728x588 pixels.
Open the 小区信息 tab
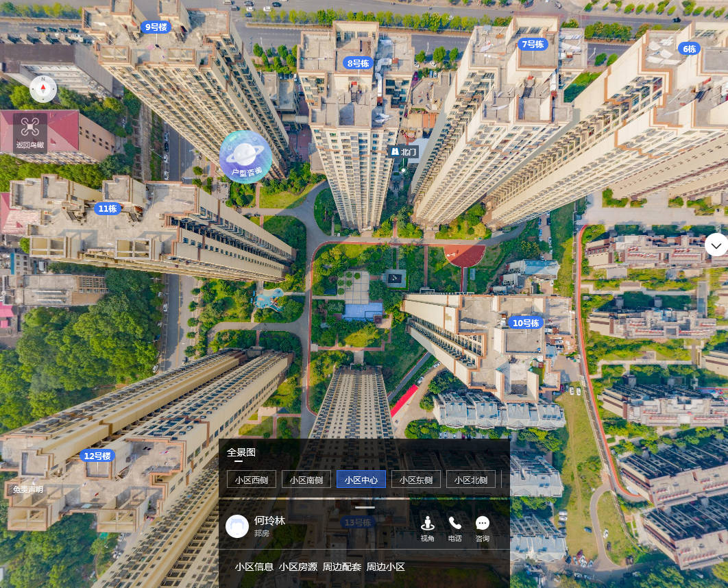coord(254,567)
